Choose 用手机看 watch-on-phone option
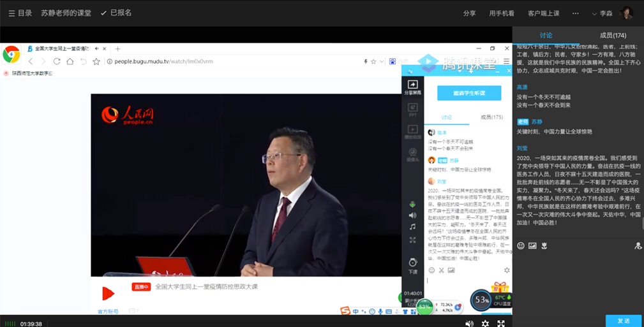 (502, 13)
